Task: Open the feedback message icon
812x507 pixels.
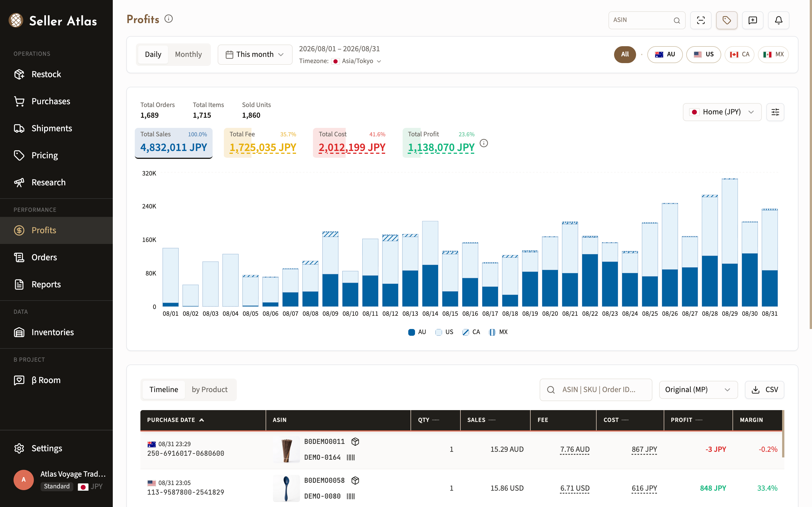Action: click(753, 20)
